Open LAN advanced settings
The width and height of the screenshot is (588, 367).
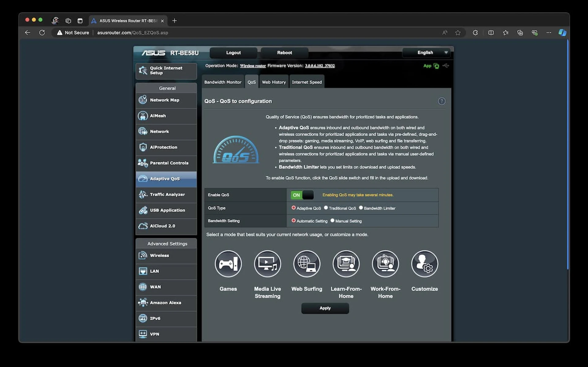pyautogui.click(x=166, y=271)
